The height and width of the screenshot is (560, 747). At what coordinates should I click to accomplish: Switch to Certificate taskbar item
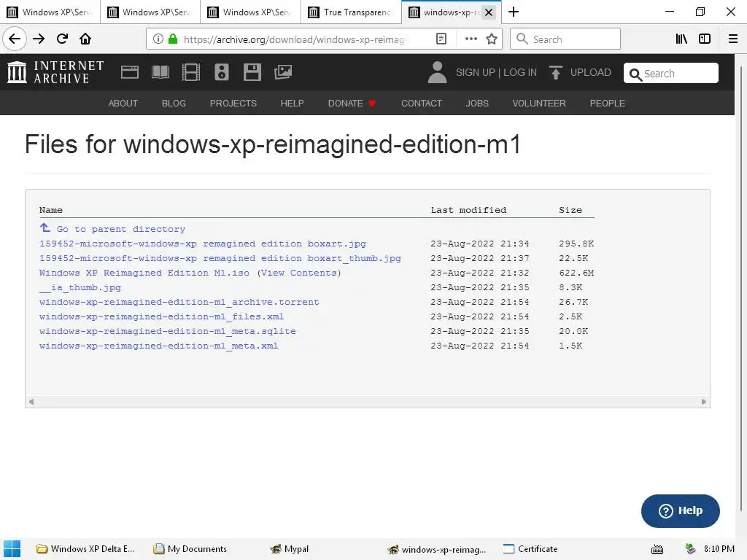(530, 549)
